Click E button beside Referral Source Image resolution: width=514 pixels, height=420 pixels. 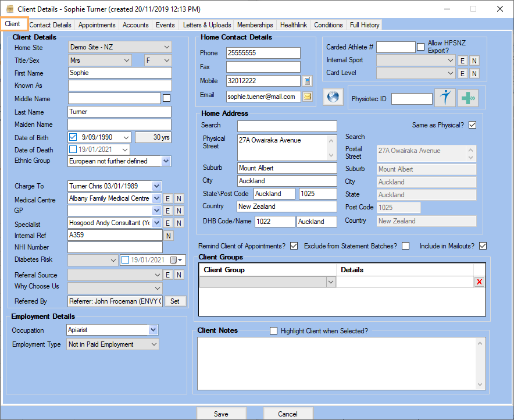(x=167, y=275)
